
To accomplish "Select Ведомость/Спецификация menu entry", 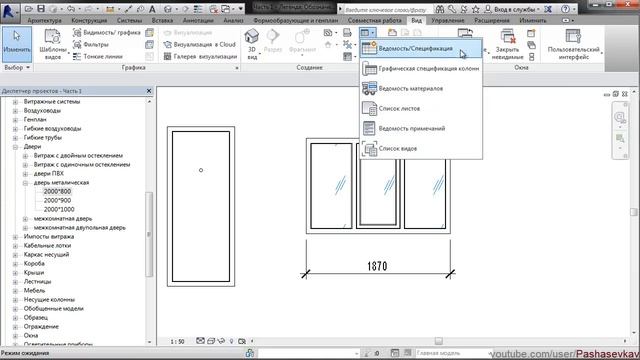I will coord(421,49).
